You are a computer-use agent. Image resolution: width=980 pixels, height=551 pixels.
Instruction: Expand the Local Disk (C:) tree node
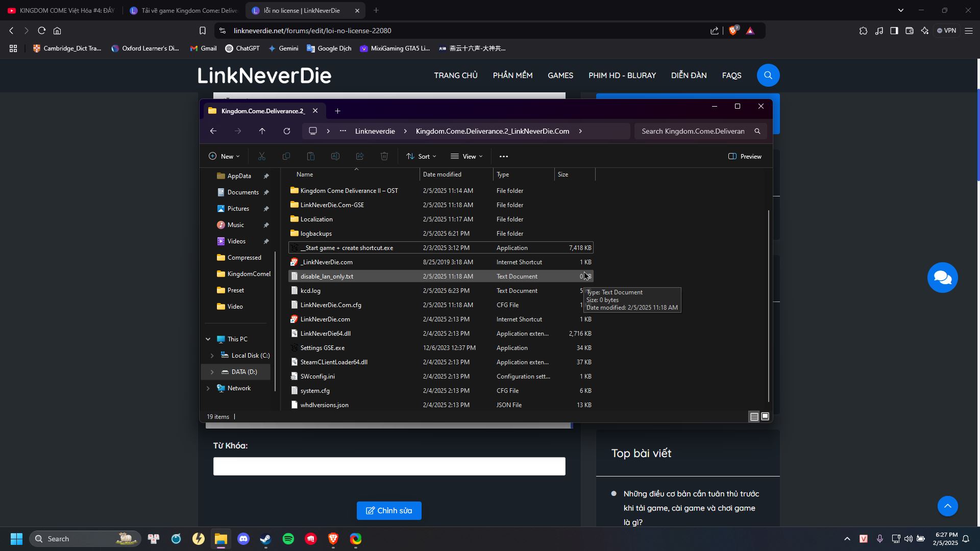pyautogui.click(x=212, y=356)
